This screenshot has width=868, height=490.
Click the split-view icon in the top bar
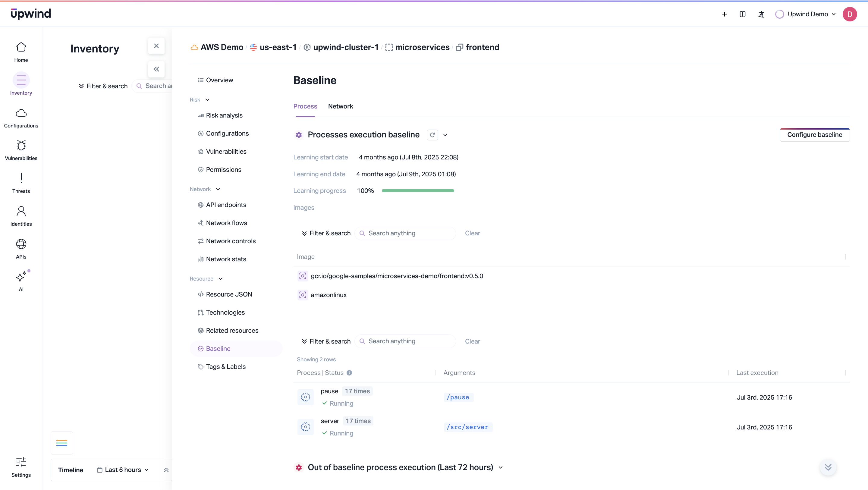click(x=743, y=14)
